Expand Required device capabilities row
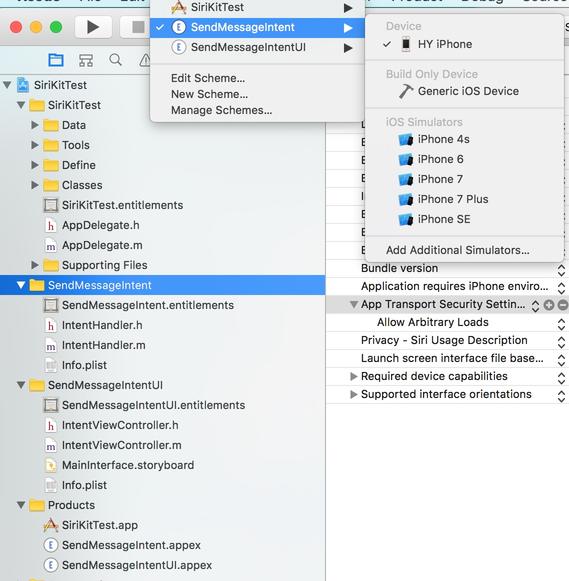Image resolution: width=569 pixels, height=581 pixels. point(354,376)
